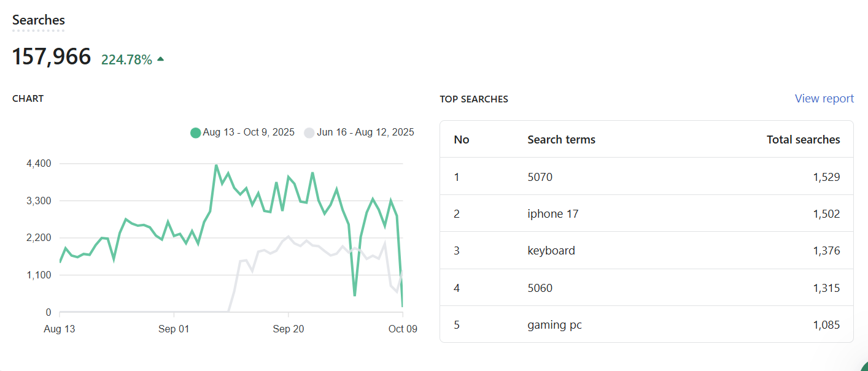
Task: Select the iphone 17 search term
Action: (552, 214)
